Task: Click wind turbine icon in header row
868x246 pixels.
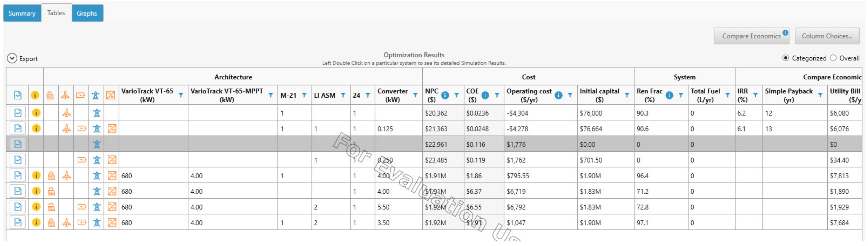Action: pos(65,95)
